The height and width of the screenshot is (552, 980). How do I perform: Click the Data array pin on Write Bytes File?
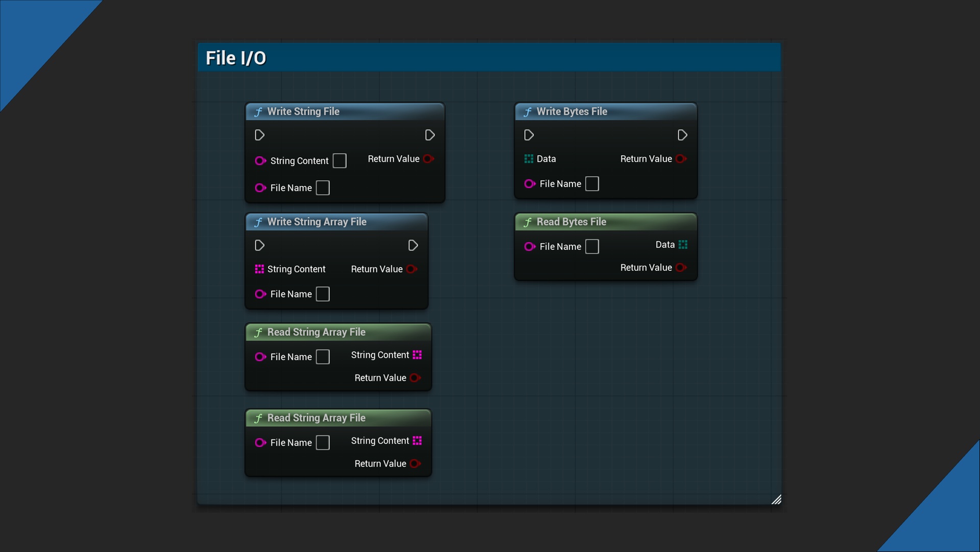click(x=529, y=159)
